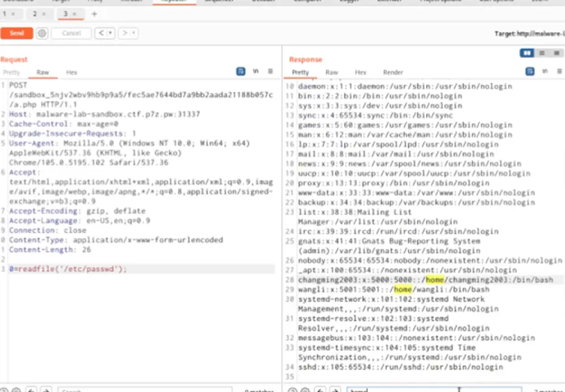Close Repeater tab 2
Viewport: 565px width, 392px height.
click(44, 14)
